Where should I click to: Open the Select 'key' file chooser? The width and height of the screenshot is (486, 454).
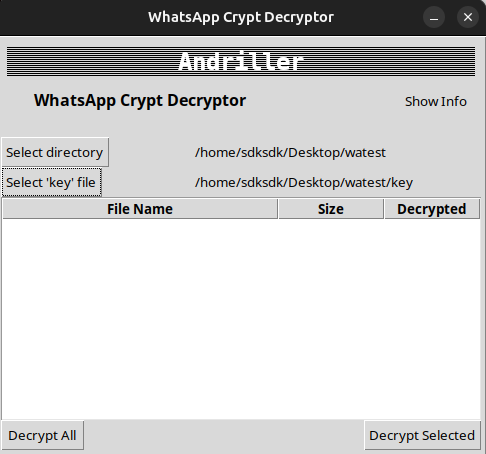51,182
